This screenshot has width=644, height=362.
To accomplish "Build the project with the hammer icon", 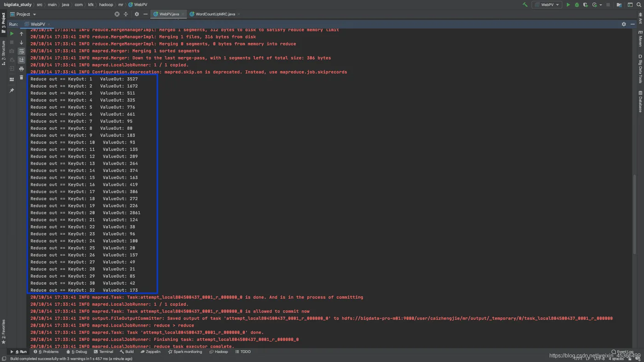I will [x=525, y=5].
